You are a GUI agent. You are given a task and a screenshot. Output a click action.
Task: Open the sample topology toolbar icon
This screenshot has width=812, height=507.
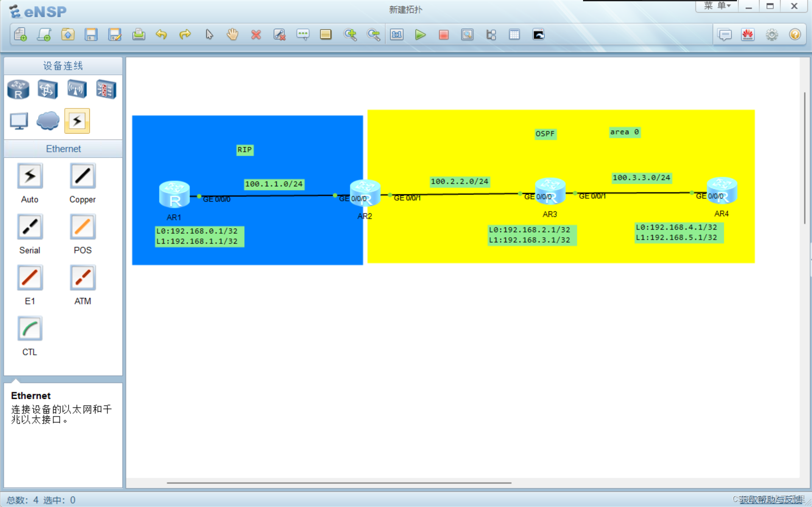pyautogui.click(x=44, y=34)
